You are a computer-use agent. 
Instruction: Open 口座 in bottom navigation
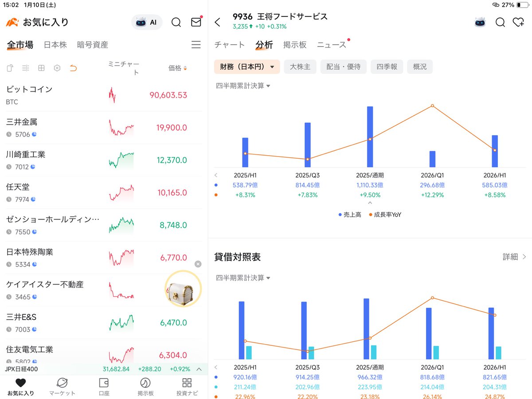click(104, 387)
